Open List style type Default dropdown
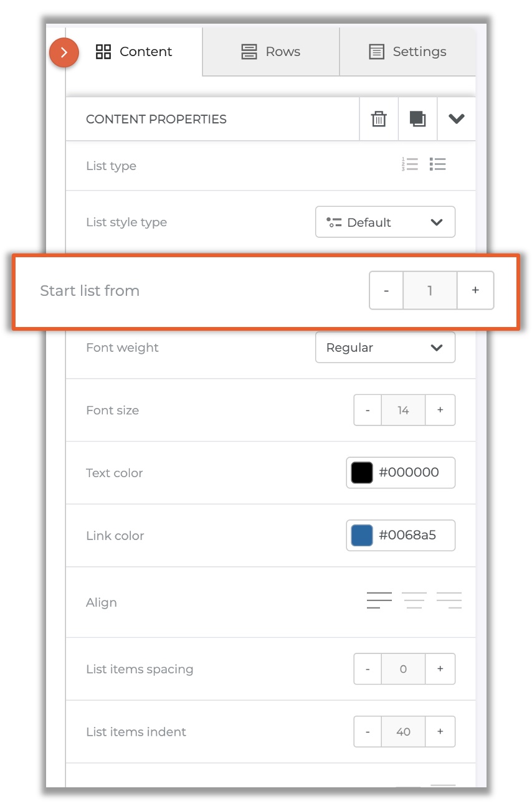Screen dimensions: 532x806 pyautogui.click(x=386, y=222)
